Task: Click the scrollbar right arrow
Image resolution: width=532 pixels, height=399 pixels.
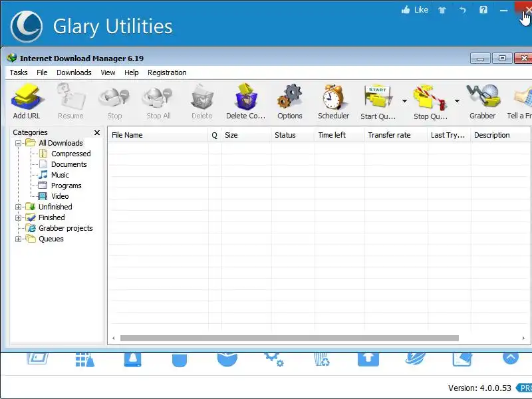Action: pos(523,338)
